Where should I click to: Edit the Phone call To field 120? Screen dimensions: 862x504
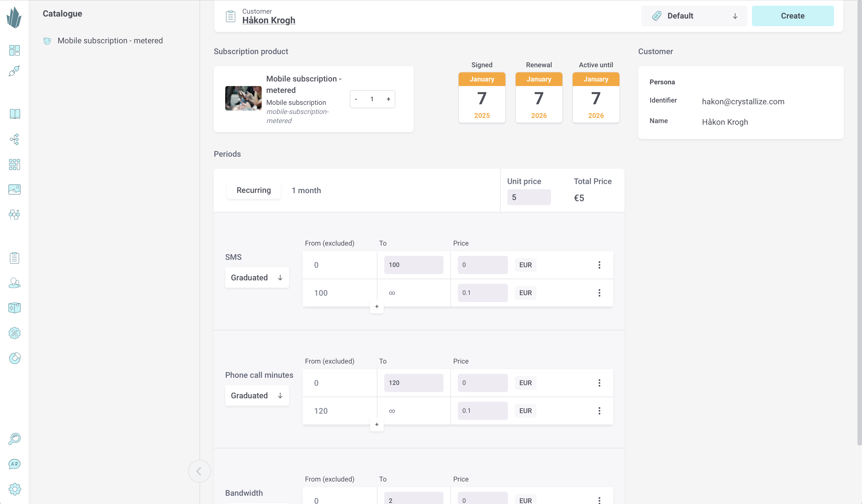point(414,383)
